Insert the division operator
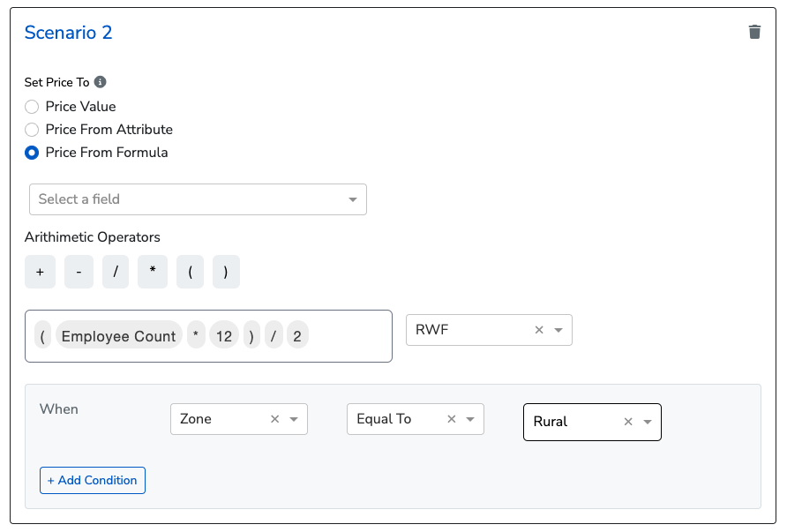Viewport: 787px width, 532px height. [x=116, y=273]
